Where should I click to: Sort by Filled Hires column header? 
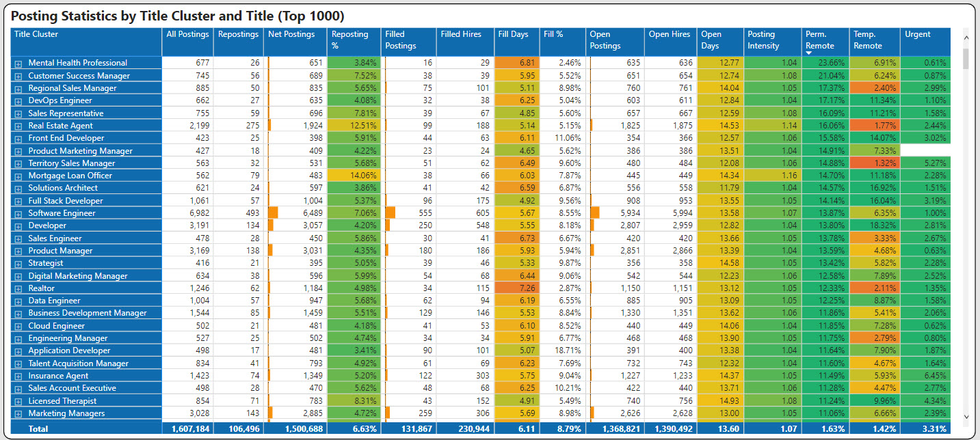[x=466, y=42]
